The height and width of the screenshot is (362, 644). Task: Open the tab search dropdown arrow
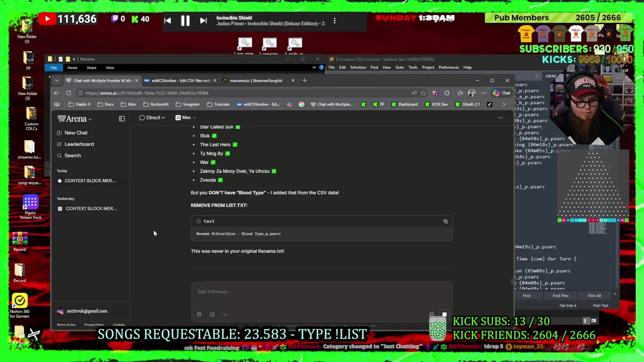coord(57,80)
